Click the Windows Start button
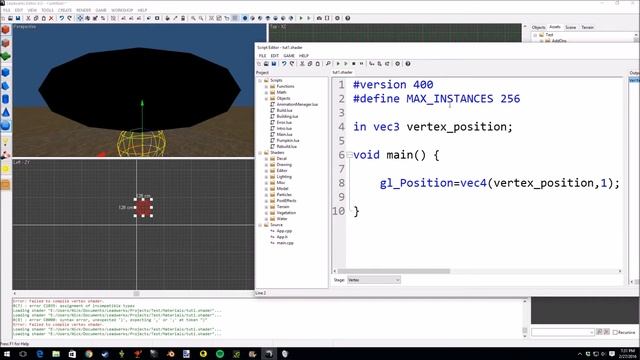This screenshot has width=640, height=360. (x=7, y=354)
